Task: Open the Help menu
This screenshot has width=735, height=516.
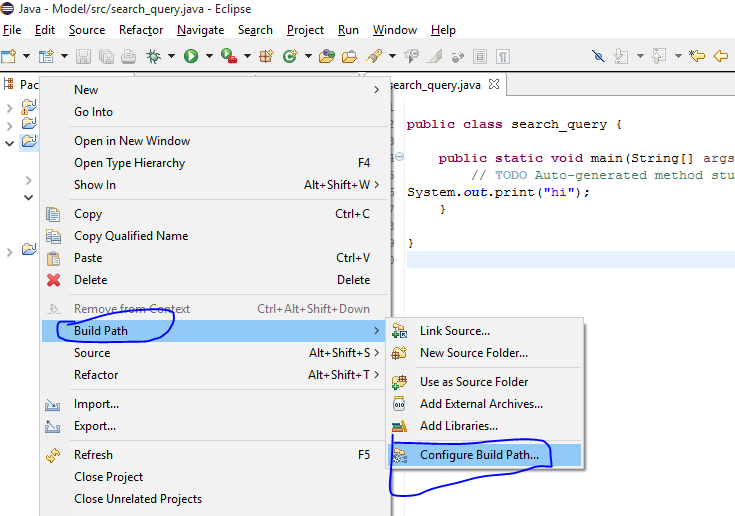Action: click(x=443, y=30)
